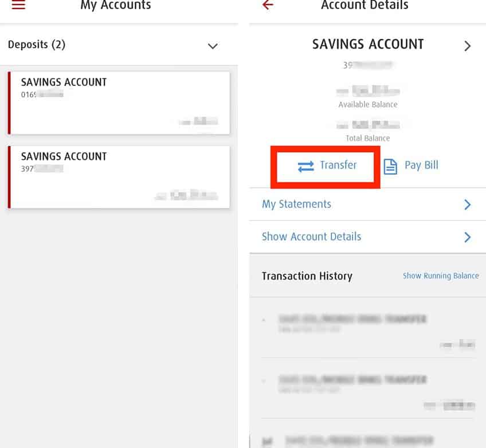
Task: Open the first blurred transaction entry
Action: tap(368, 330)
